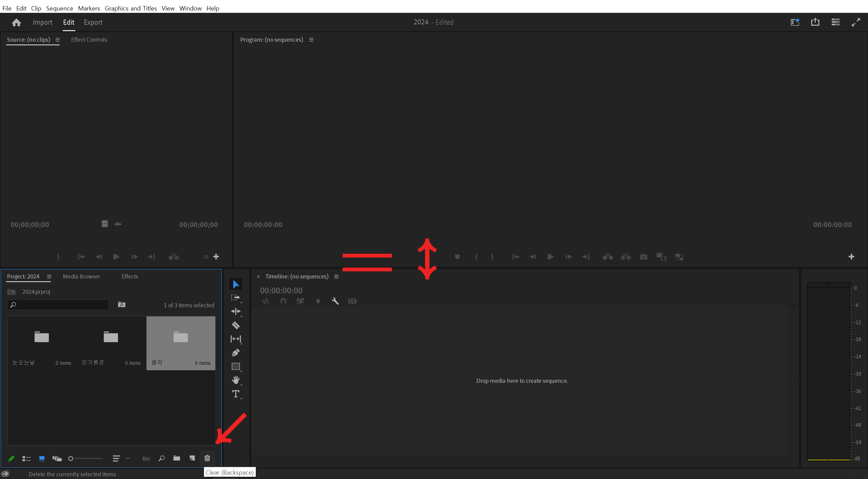Select the Razor tool in toolbar

[236, 325]
